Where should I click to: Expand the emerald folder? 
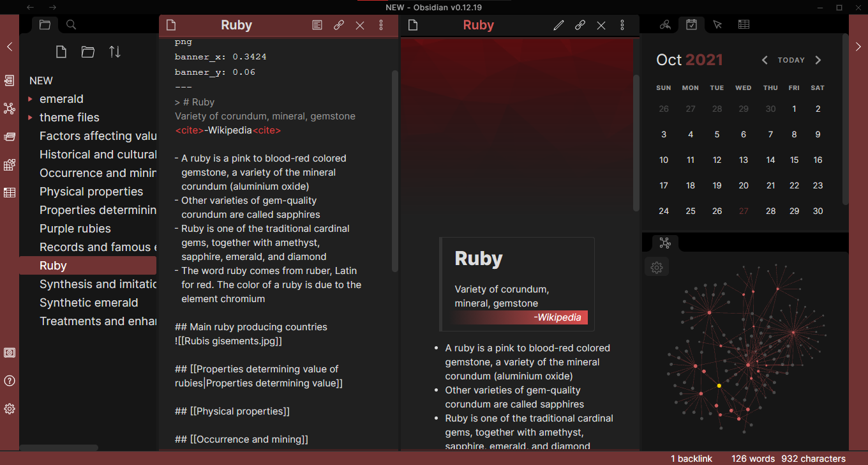pyautogui.click(x=30, y=99)
